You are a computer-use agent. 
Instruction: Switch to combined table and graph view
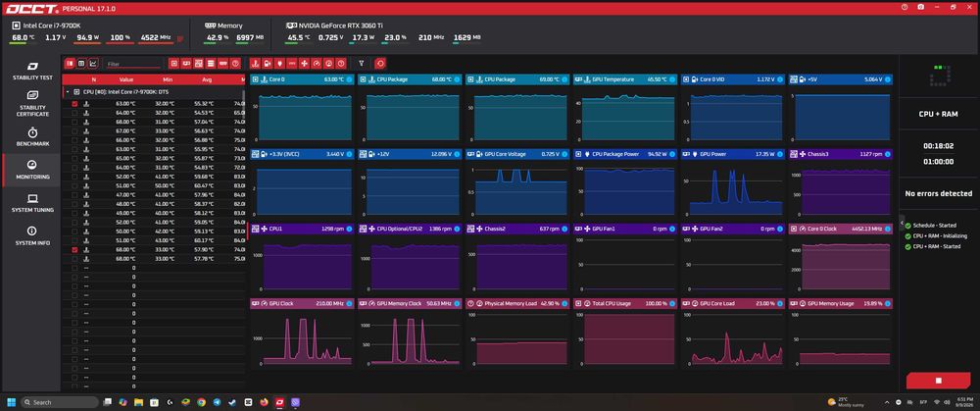point(70,63)
